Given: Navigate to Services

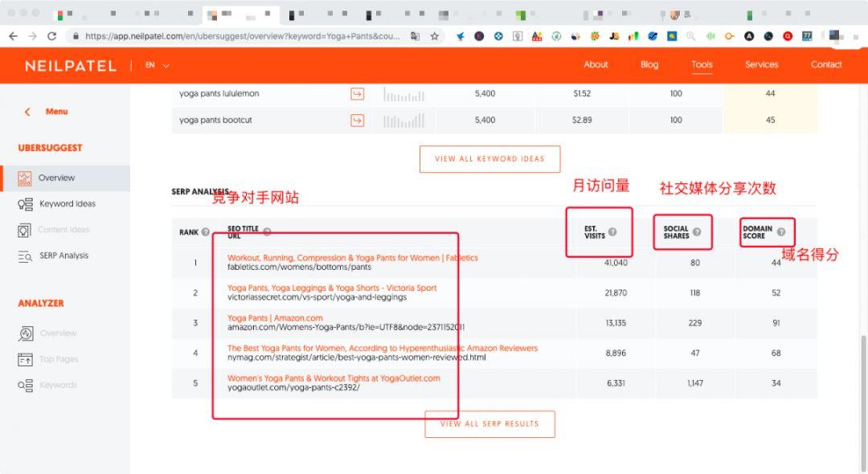Looking at the screenshot, I should click(762, 64).
